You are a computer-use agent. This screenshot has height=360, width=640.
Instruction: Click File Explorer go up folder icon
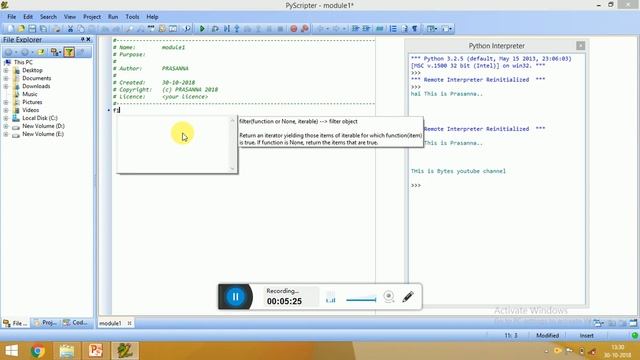(x=40, y=52)
